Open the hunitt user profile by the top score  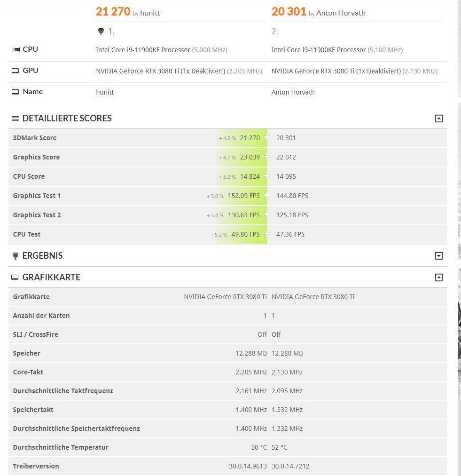150,13
